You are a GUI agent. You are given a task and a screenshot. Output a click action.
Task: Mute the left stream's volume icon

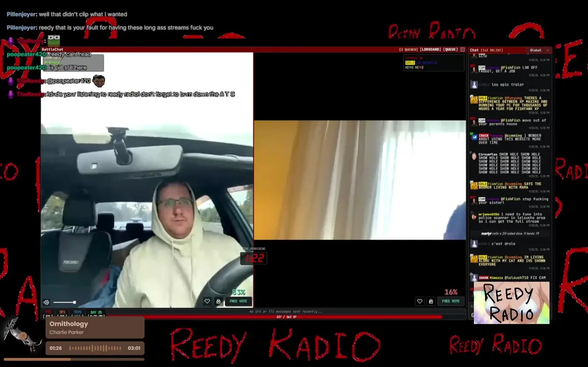[x=46, y=302]
